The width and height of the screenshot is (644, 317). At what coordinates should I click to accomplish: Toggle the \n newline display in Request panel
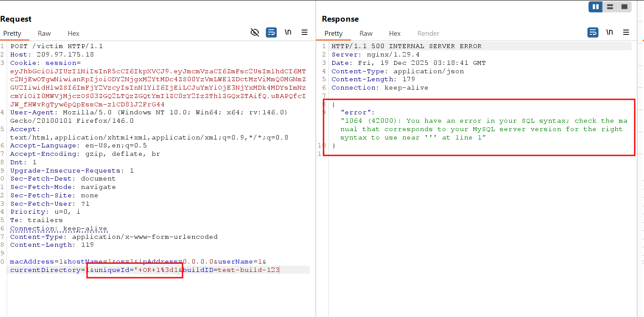288,32
